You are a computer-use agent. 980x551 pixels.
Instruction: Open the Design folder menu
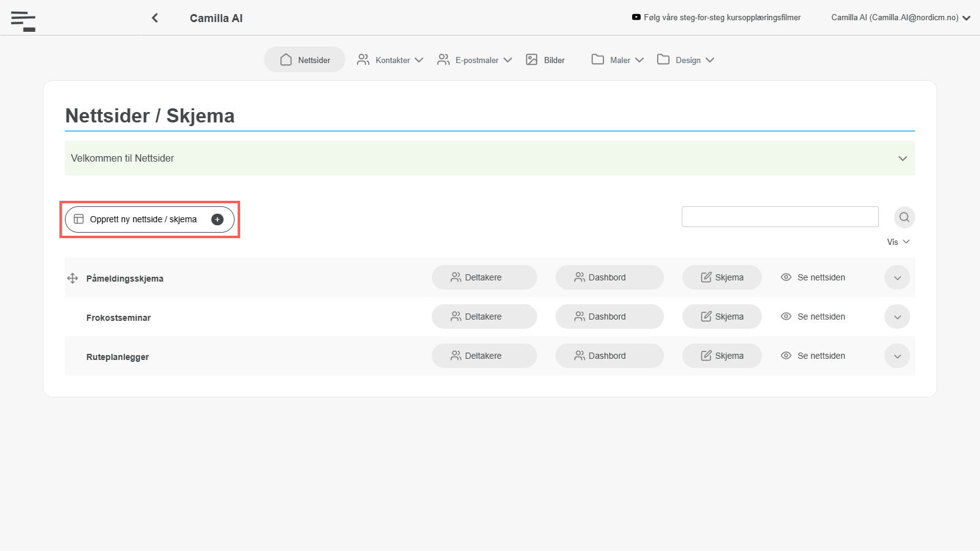click(685, 60)
